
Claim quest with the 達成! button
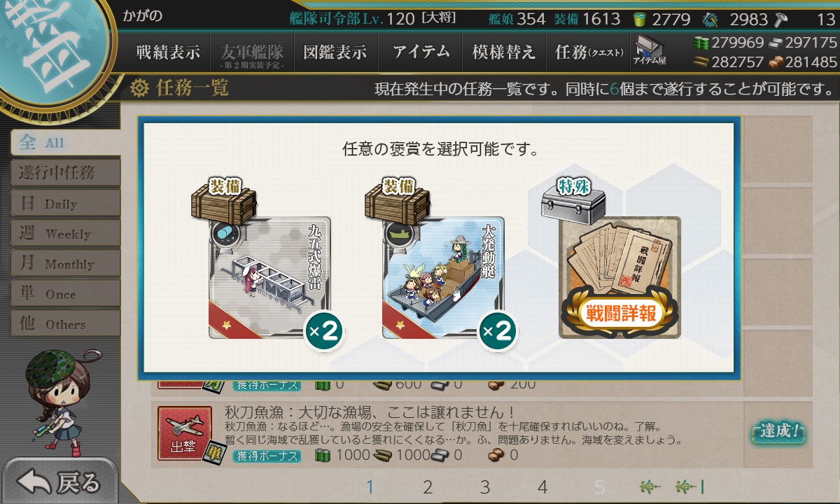(x=778, y=432)
